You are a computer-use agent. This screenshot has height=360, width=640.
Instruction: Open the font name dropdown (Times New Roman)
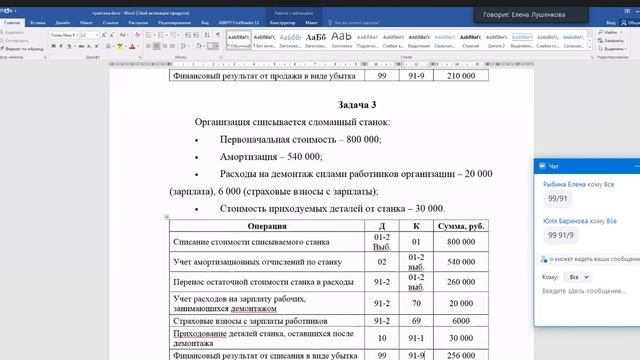(x=77, y=35)
